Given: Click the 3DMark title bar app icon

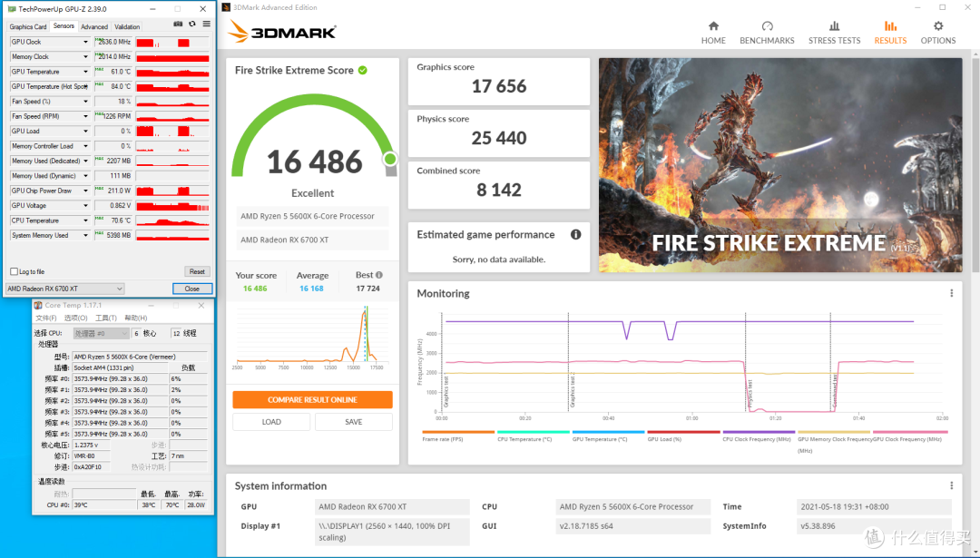Looking at the screenshot, I should click(x=226, y=7).
